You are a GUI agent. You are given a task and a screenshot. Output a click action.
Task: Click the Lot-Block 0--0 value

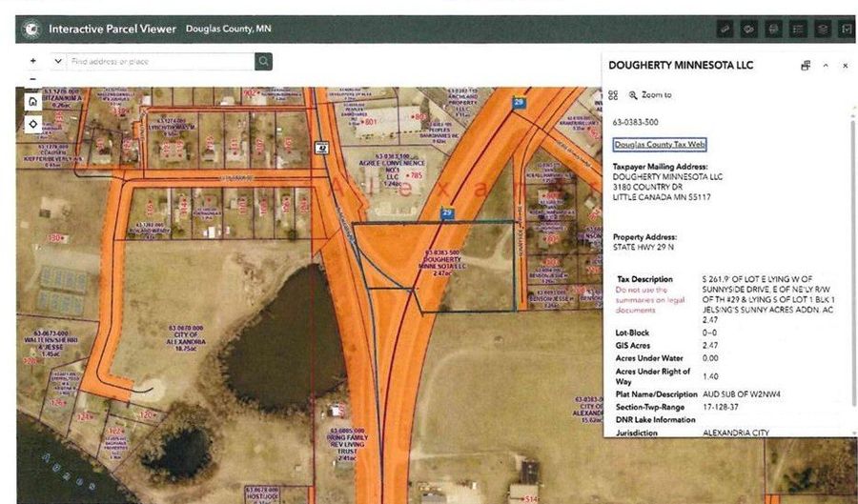[709, 333]
